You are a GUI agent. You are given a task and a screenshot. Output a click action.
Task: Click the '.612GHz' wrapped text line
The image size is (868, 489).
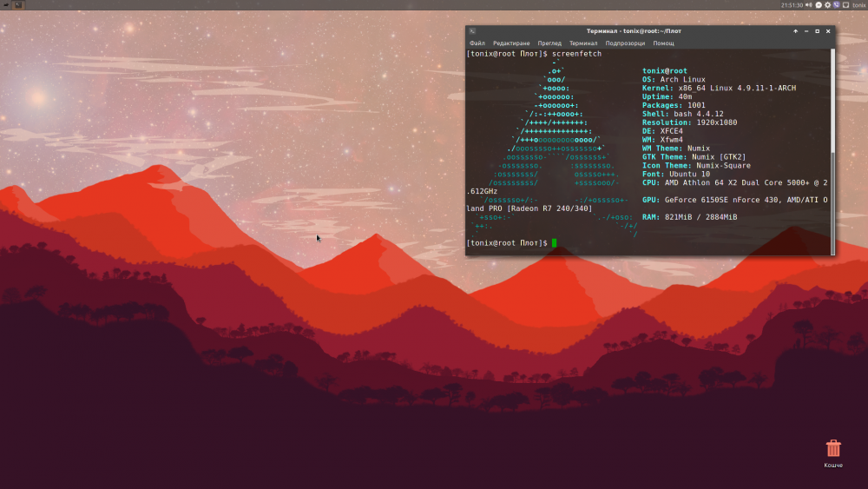click(x=482, y=191)
